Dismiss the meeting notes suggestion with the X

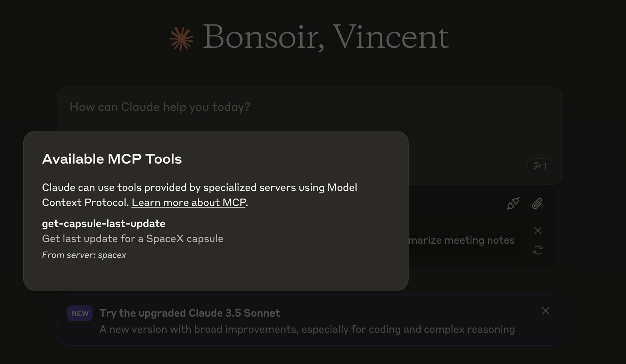tap(538, 231)
